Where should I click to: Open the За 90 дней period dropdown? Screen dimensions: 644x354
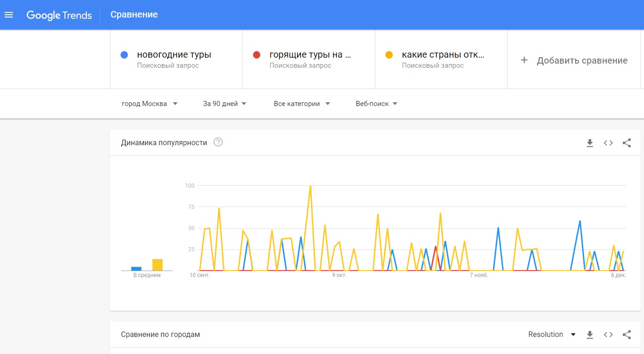(x=225, y=104)
